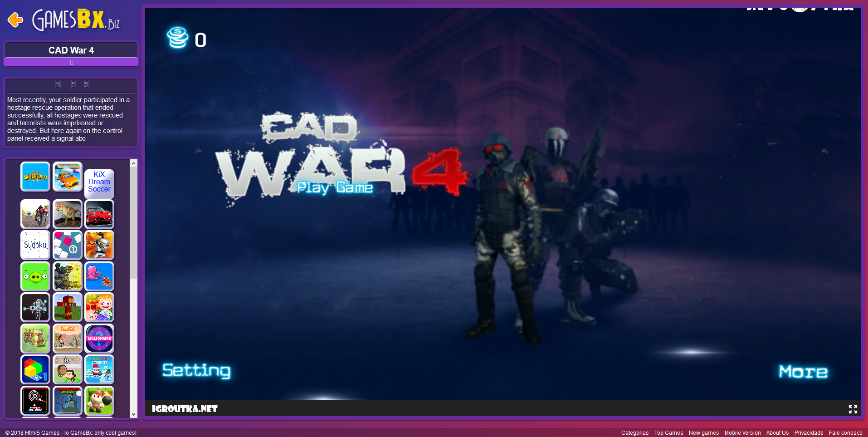Open the game Setting menu

pyautogui.click(x=196, y=370)
